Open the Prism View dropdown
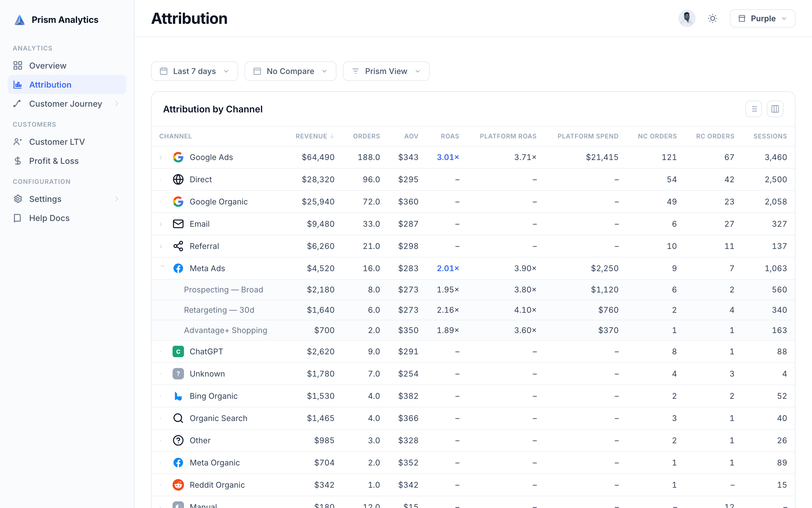812x508 pixels. 386,71
